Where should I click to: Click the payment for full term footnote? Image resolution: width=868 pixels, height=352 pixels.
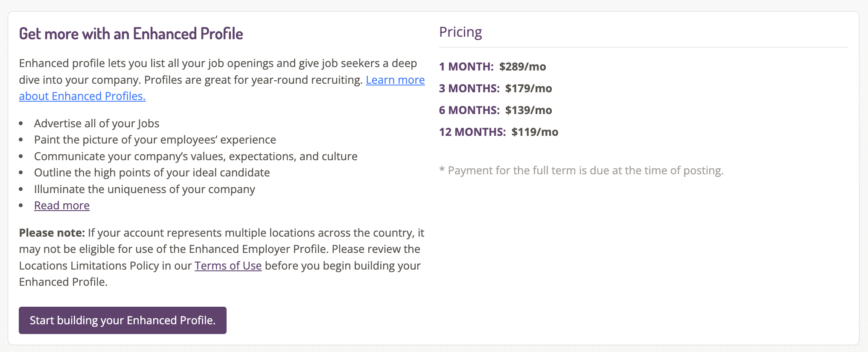coord(581,170)
